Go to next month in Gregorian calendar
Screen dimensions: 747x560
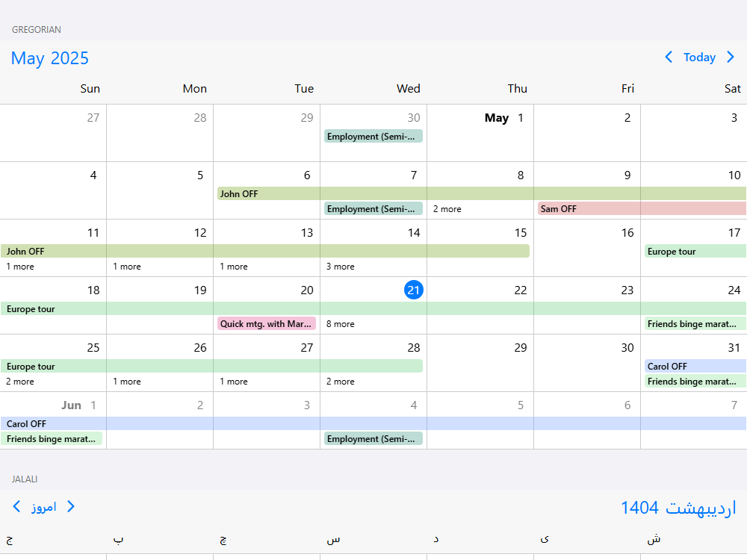(x=731, y=57)
